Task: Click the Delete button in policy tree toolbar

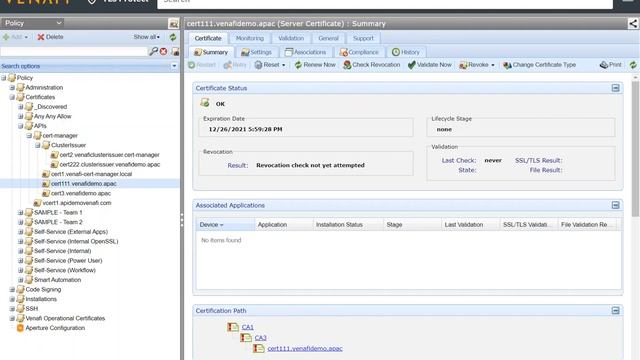Action: point(50,37)
